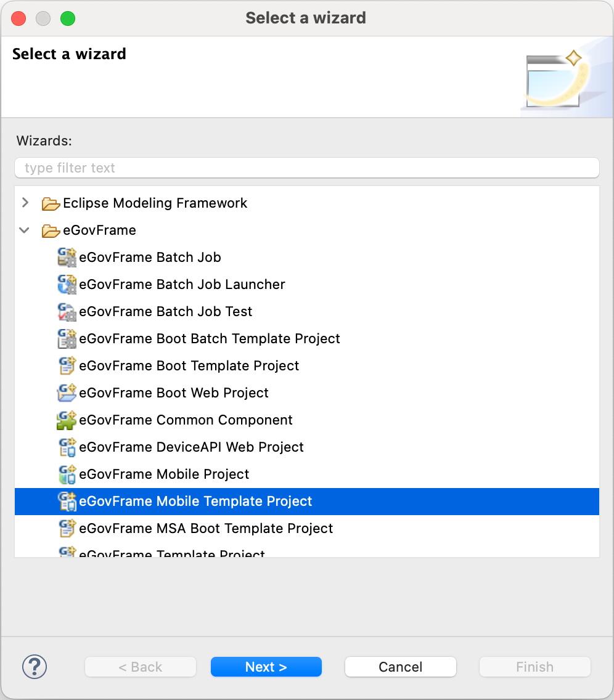
Task: Click the eGovFrame Batch Job Test icon
Action: 67,312
